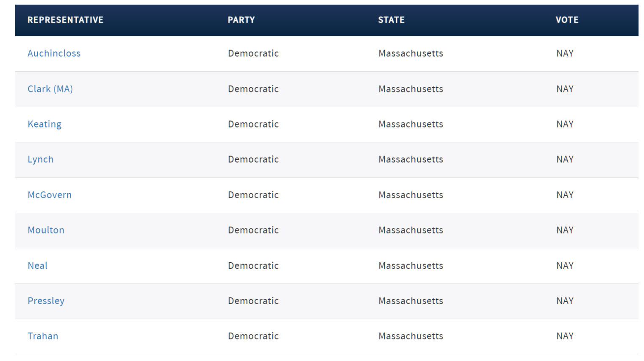Screen dimensions: 644x361
Task: Click Democratic in the Lynch row
Action: (x=253, y=159)
